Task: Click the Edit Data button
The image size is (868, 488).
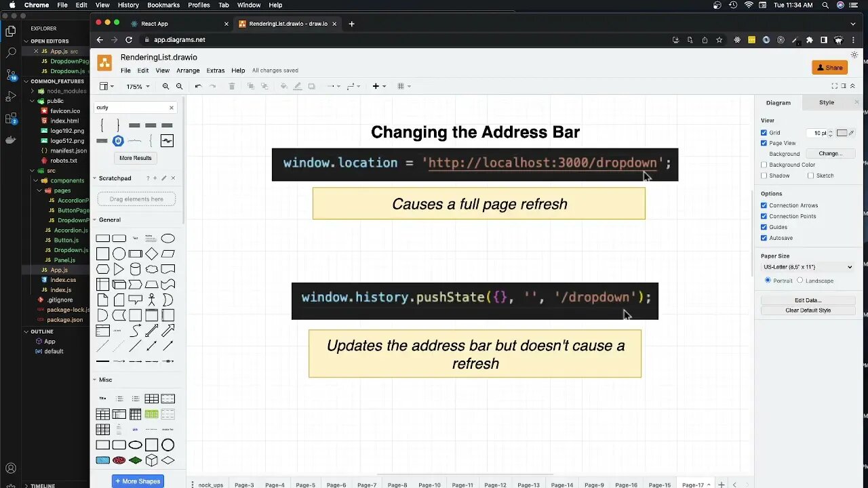Action: pyautogui.click(x=808, y=300)
